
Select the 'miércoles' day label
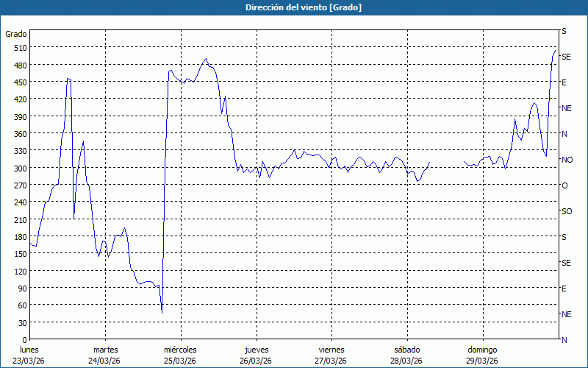point(180,350)
